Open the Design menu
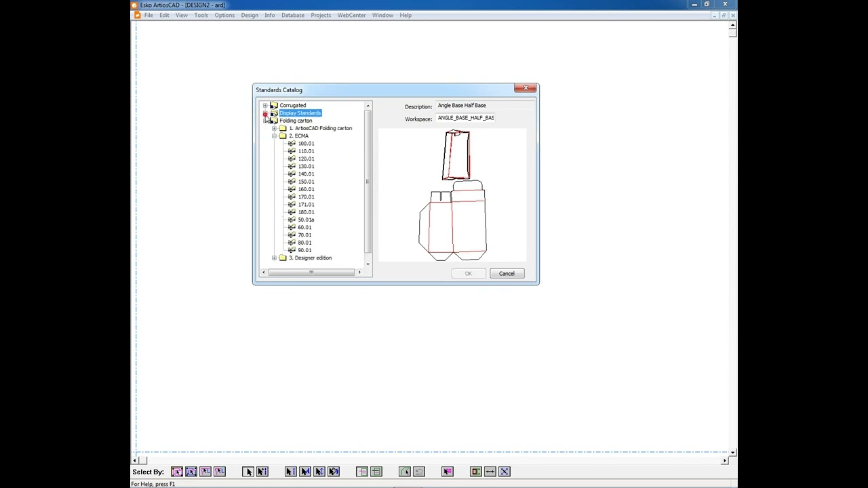This screenshot has height=488, width=868. click(x=250, y=15)
